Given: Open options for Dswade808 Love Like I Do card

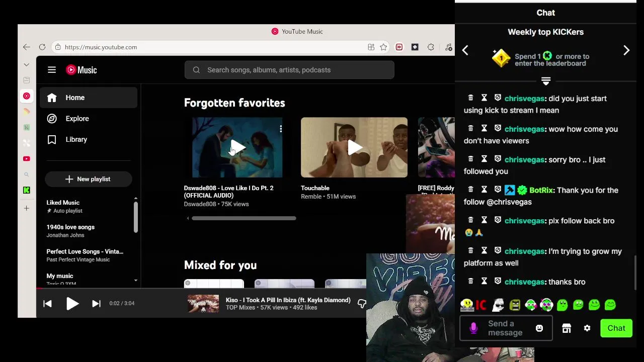Looking at the screenshot, I should 281,129.
